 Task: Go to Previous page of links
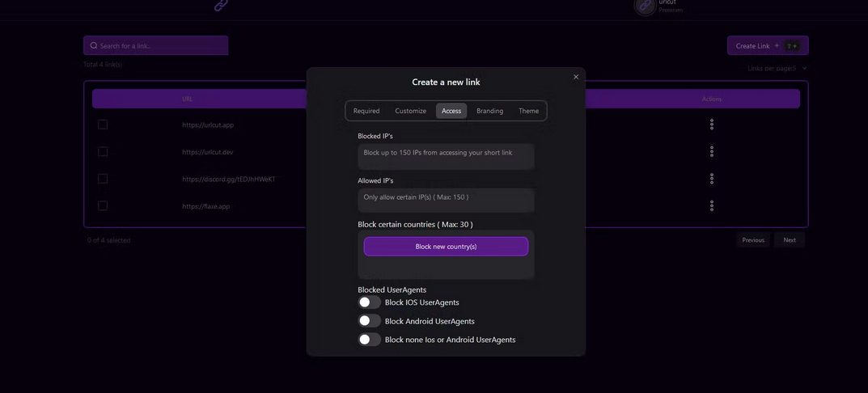[753, 239]
